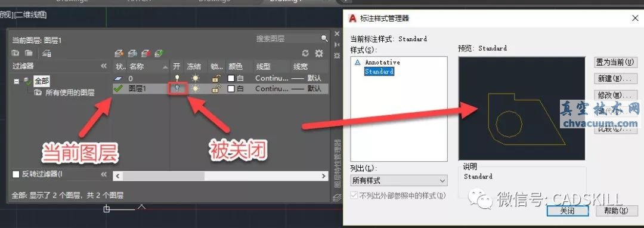Screen dimensions: 644x228
Task: Select 所有使用的图层 filter item
Action: click(70, 93)
